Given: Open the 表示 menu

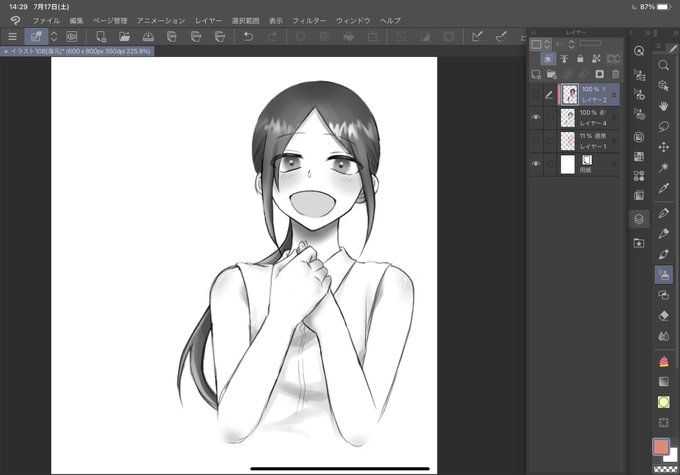Looking at the screenshot, I should 275,20.
